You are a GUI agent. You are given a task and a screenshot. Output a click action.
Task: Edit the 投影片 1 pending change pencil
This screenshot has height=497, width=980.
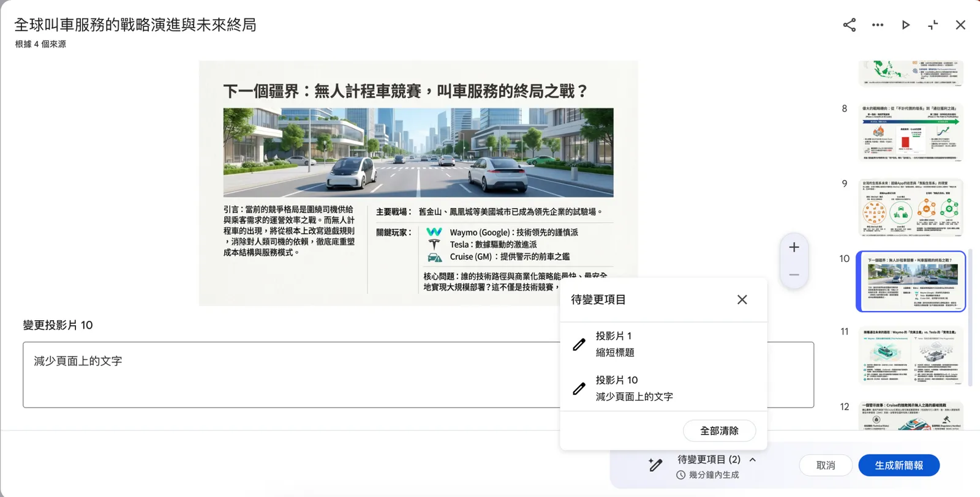coord(579,345)
